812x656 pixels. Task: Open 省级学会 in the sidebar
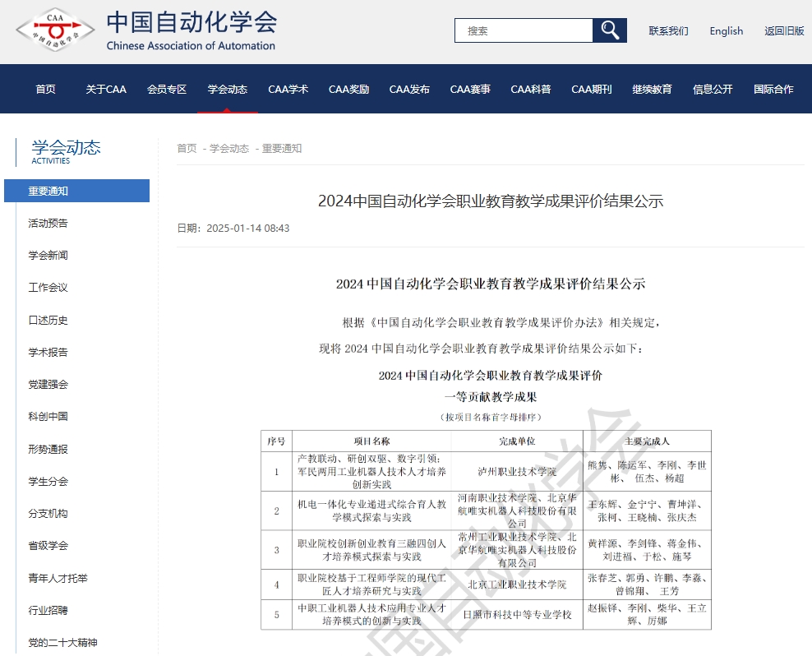point(48,546)
